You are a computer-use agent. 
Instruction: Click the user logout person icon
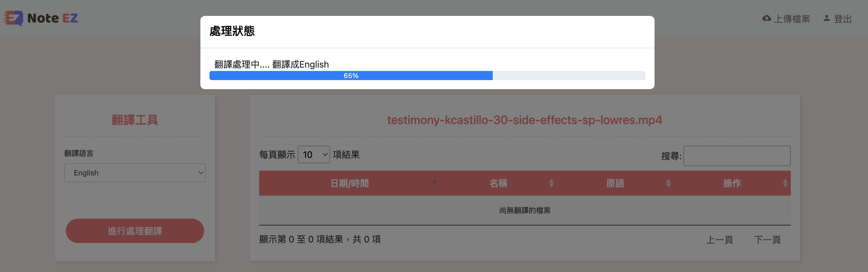pyautogui.click(x=827, y=18)
